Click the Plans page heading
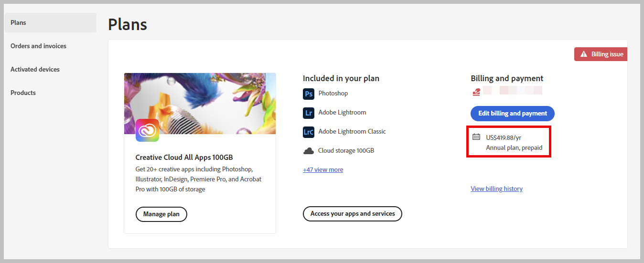 128,24
